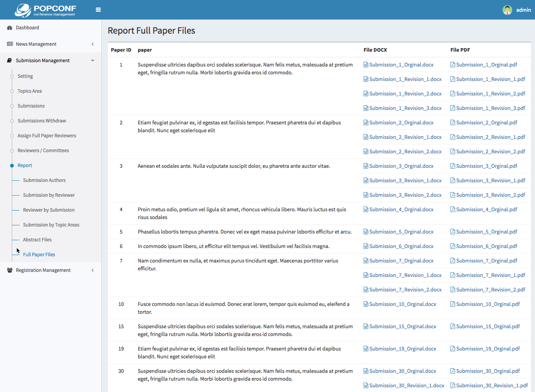This screenshot has height=392, width=535.
Task: Click the admin user avatar icon
Action: (x=507, y=10)
